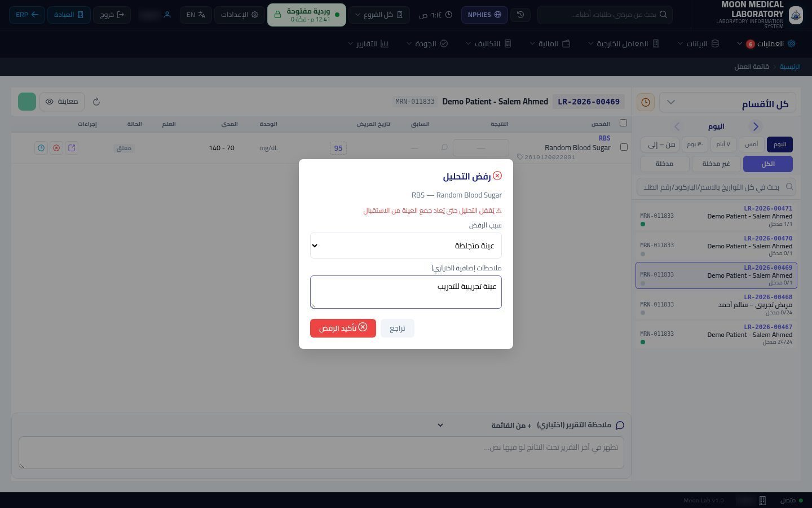812x508 pixels.
Task: Filter by مدخلة entered results
Action: tap(665, 164)
